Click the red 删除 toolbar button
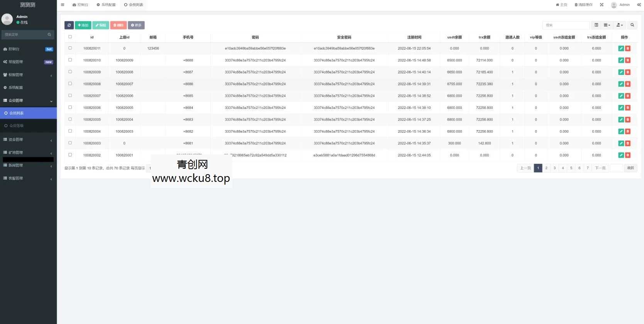 [x=118, y=25]
